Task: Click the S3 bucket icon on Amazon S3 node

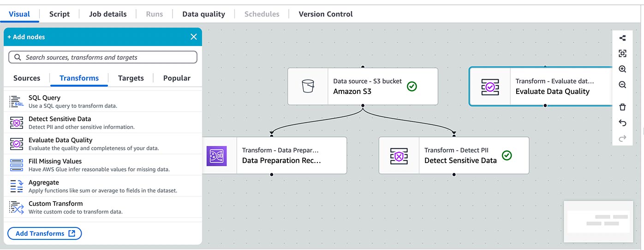Action: (x=308, y=86)
